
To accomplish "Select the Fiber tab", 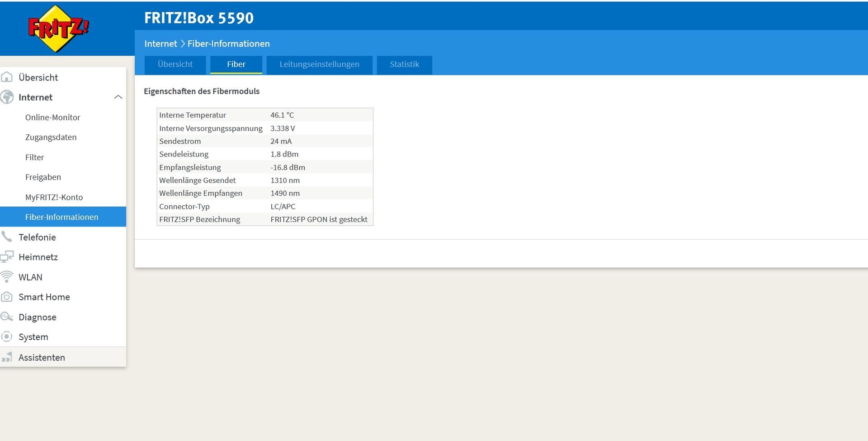I will point(236,65).
